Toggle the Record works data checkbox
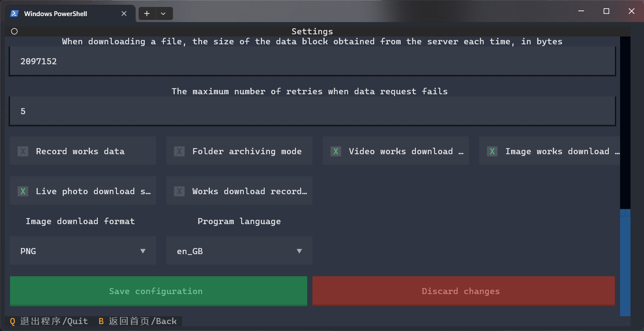The height and width of the screenshot is (331, 644). tap(23, 151)
